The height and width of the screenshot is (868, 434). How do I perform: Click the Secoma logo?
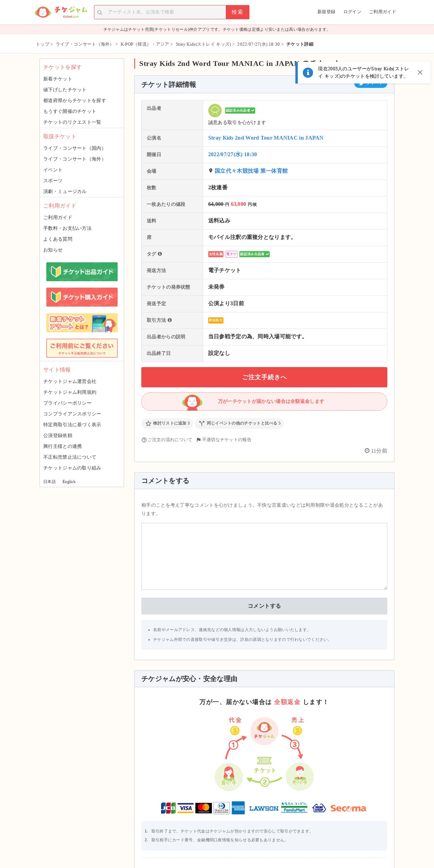click(348, 809)
